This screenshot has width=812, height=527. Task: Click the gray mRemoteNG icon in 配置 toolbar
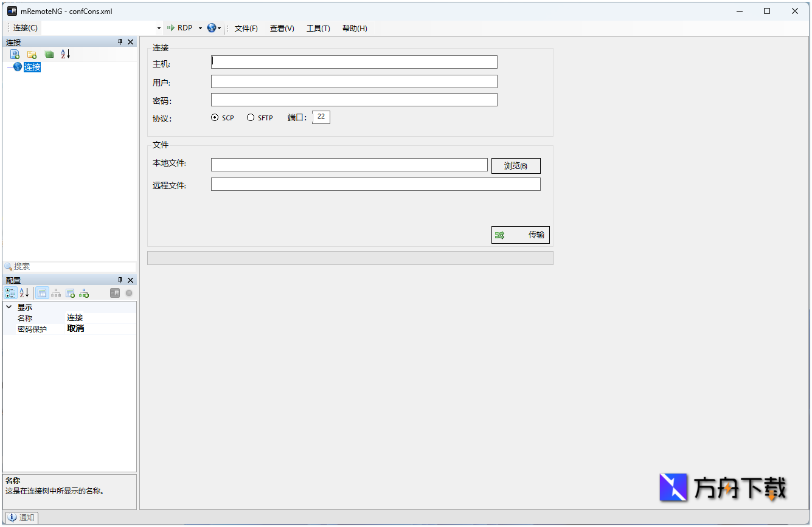click(115, 293)
